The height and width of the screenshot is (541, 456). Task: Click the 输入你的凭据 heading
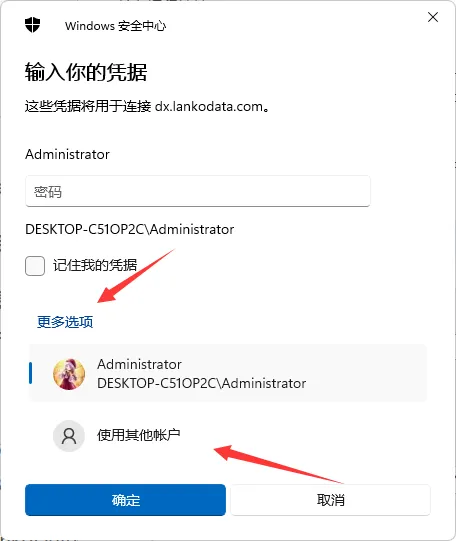86,72
